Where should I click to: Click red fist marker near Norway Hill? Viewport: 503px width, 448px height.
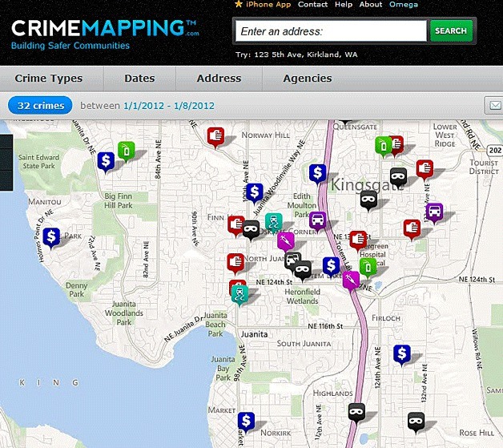click(x=214, y=136)
